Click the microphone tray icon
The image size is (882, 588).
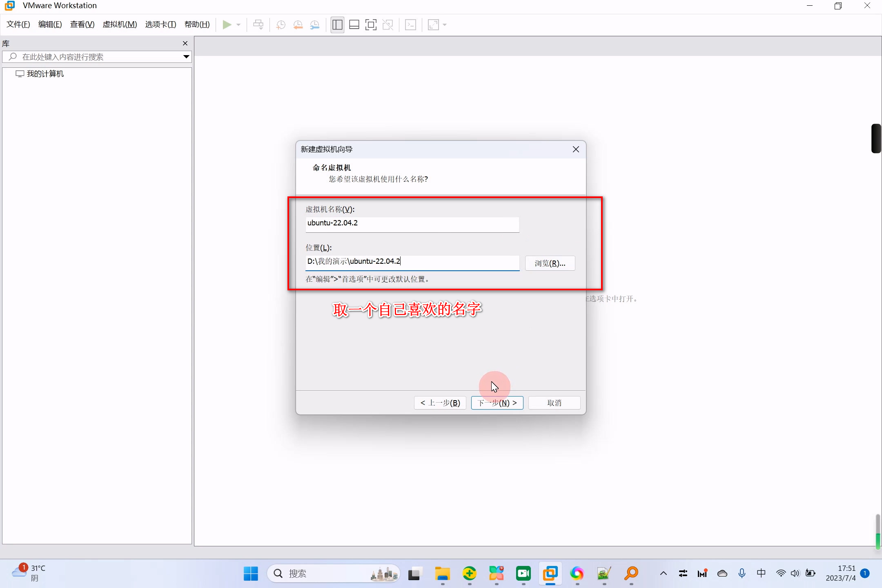pyautogui.click(x=742, y=574)
